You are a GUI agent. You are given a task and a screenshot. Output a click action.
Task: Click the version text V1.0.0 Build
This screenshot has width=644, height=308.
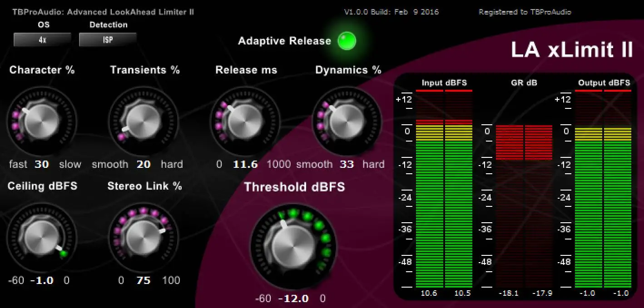click(x=391, y=12)
